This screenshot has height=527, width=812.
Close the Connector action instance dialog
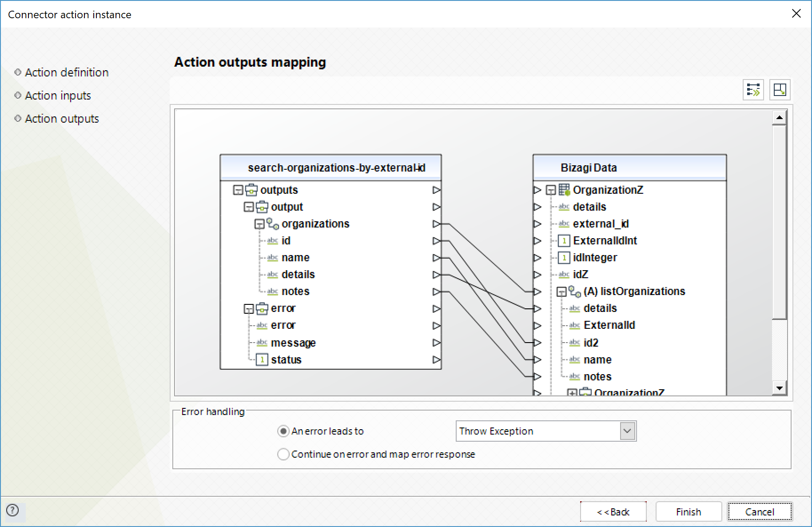[x=796, y=14]
